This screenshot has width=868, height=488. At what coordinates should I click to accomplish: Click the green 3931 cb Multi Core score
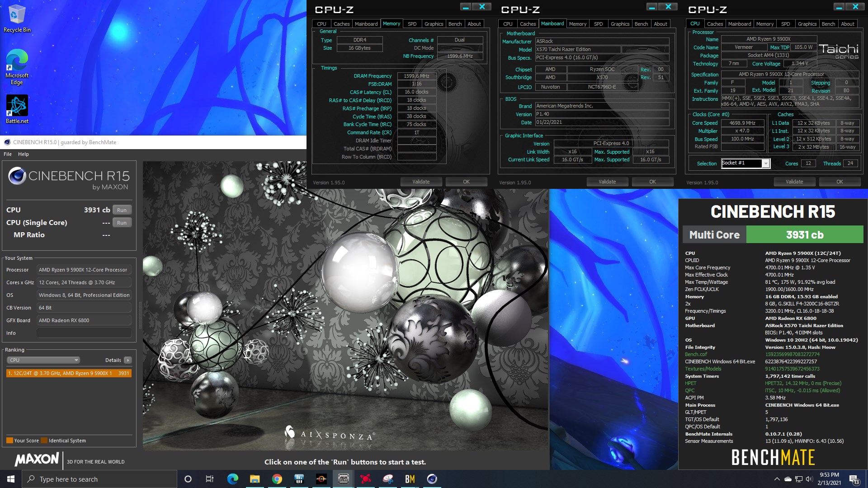click(x=805, y=235)
